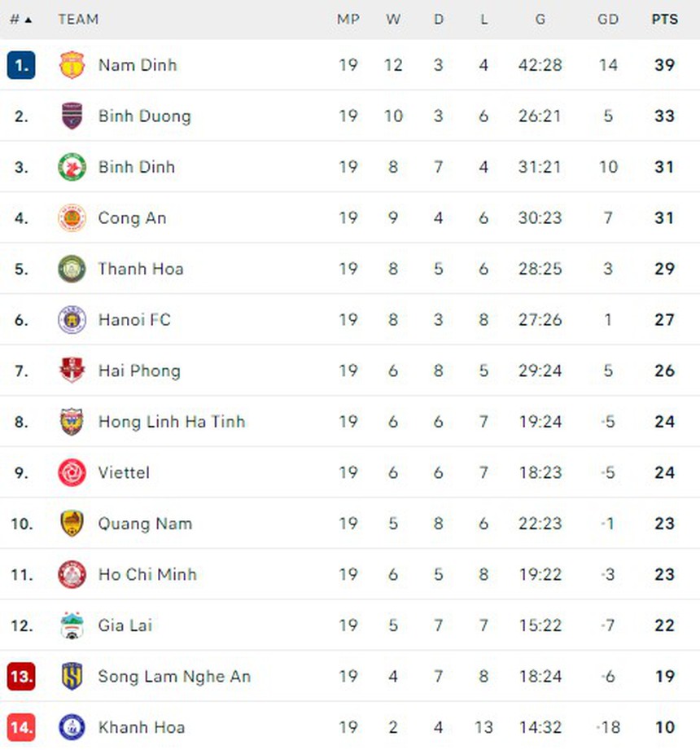Open the Ho Chi Minh team link
This screenshot has height=750, width=700.
tap(147, 575)
